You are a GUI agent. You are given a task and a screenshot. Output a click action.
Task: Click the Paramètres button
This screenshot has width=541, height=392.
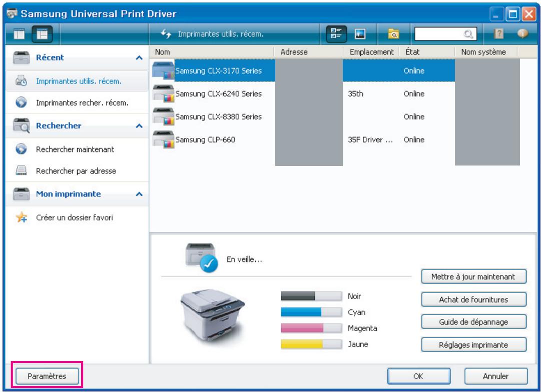47,376
